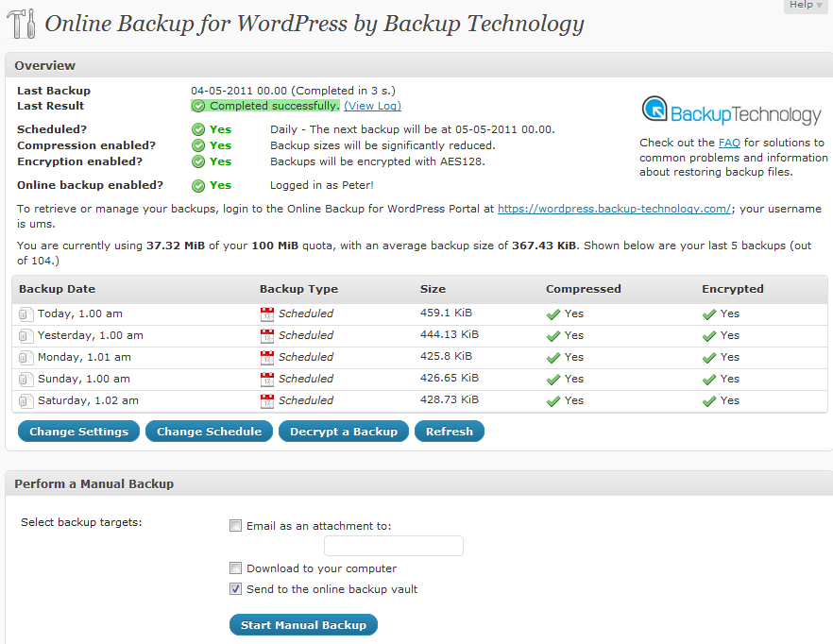The width and height of the screenshot is (833, 644).
Task: Click the 444.13 KiB size value
Action: (x=450, y=334)
